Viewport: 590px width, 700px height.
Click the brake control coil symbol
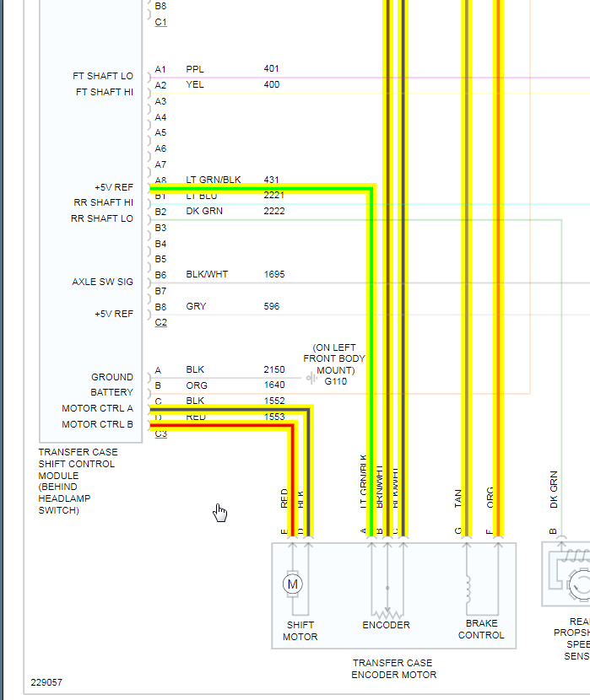point(468,590)
